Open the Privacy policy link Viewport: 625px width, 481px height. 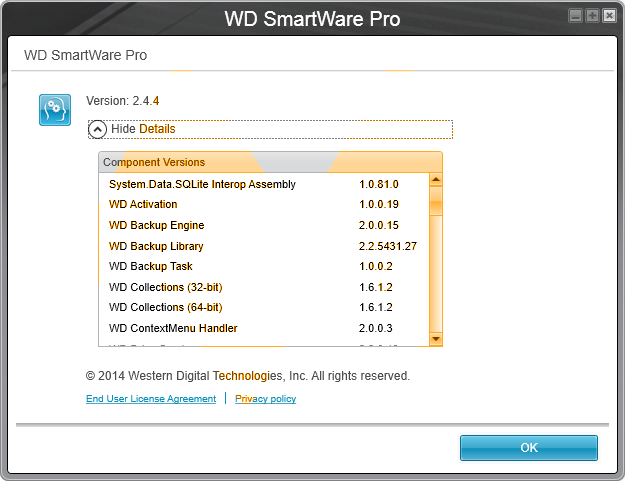coord(265,399)
